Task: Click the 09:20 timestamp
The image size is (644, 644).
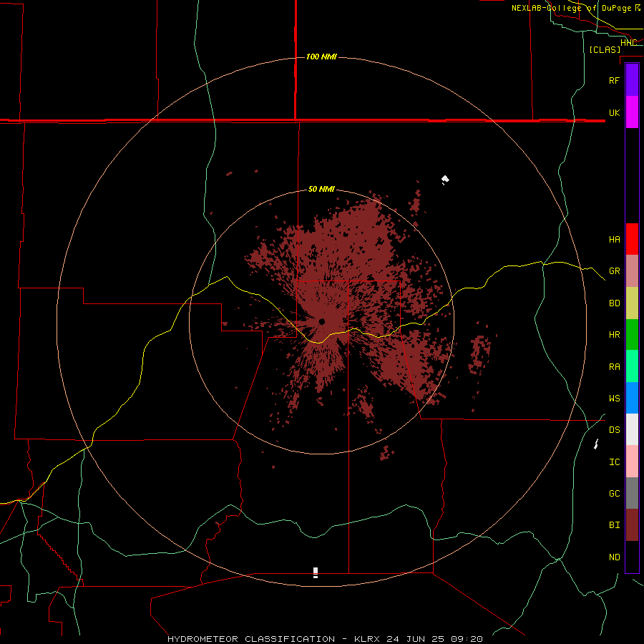Action: pyautogui.click(x=467, y=639)
